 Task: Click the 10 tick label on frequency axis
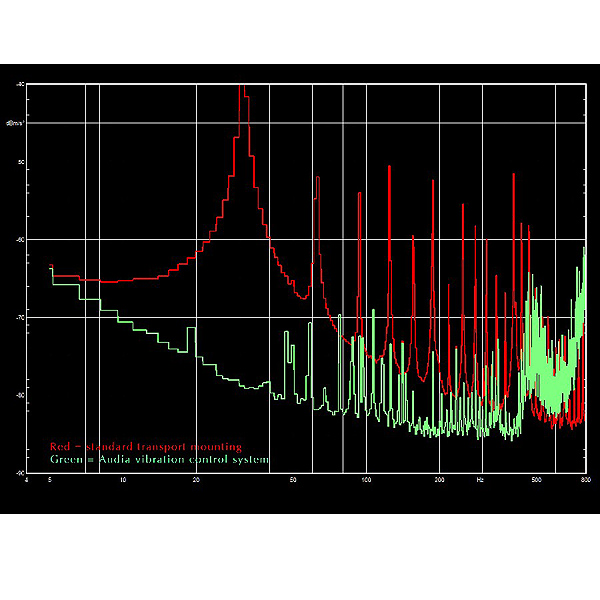tap(123, 481)
